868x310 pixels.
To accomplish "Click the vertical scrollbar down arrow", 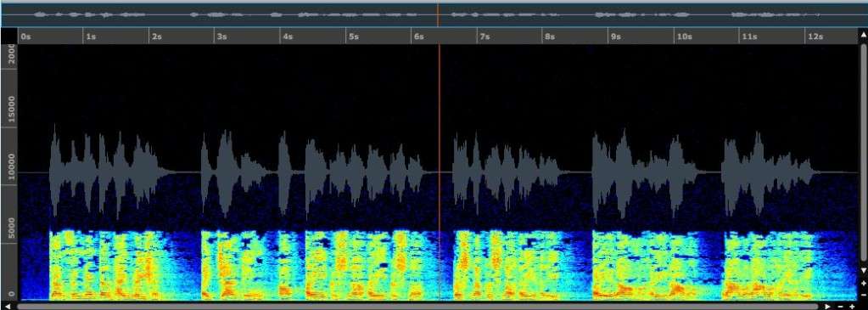I will [863, 270].
